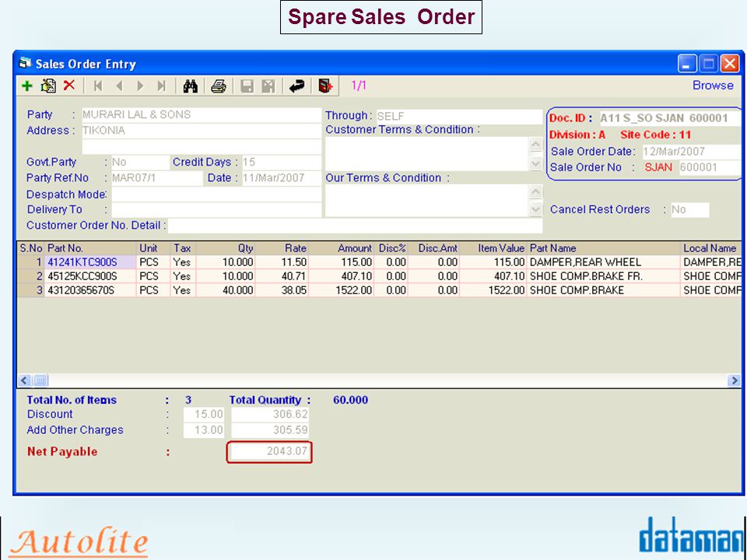The image size is (747, 560).
Task: Go to last record arrow
Action: coord(162,86)
